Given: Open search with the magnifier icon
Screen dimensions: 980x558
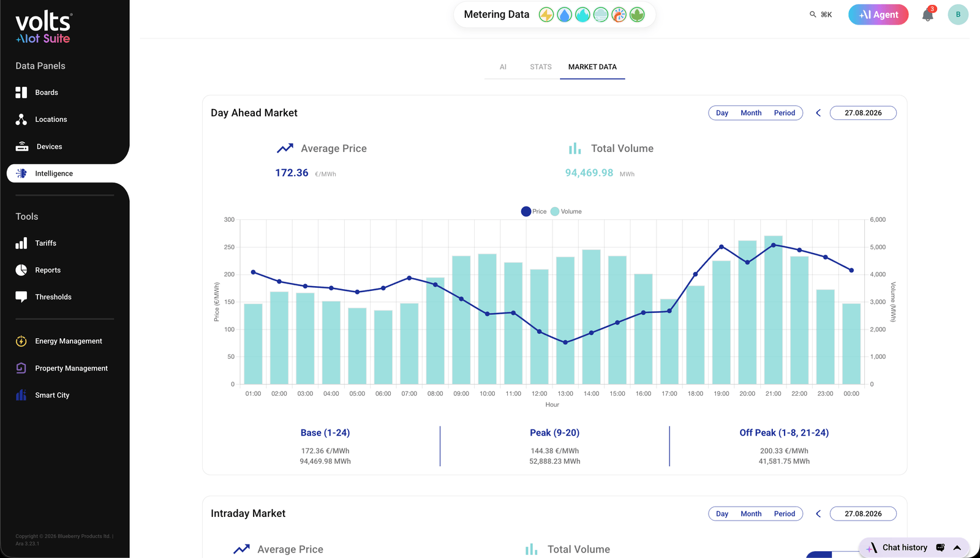Looking at the screenshot, I should [813, 15].
